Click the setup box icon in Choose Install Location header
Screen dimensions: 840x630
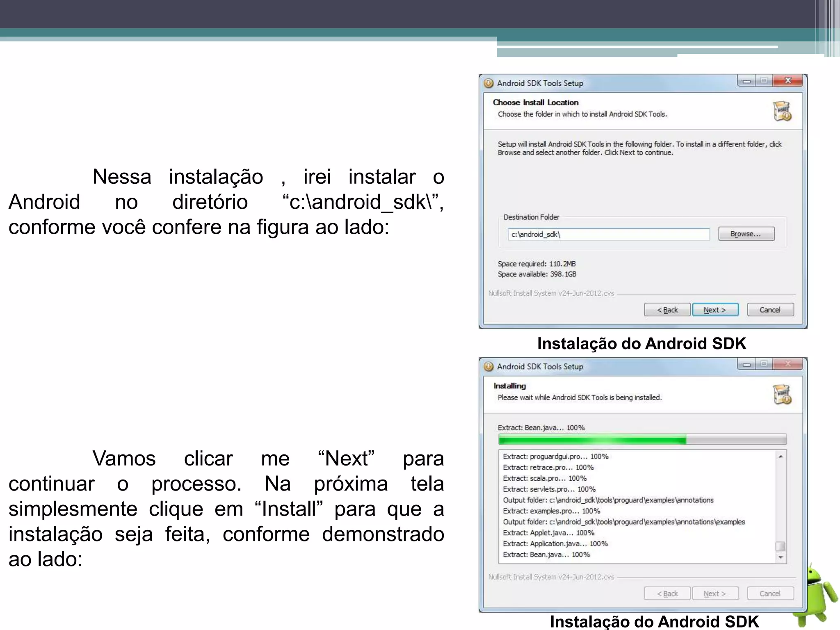point(782,111)
